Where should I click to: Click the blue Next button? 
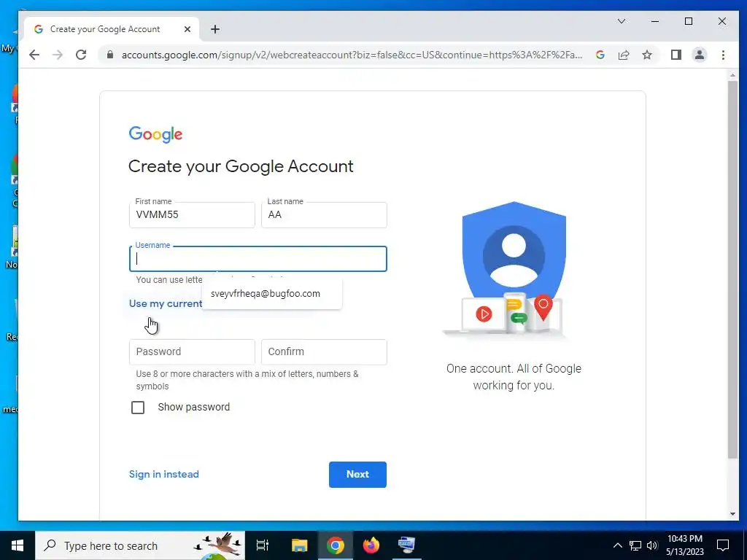tap(357, 474)
